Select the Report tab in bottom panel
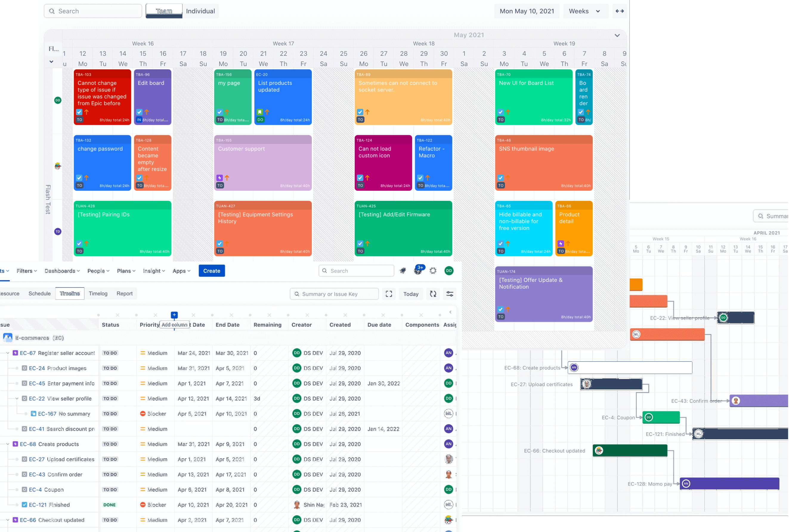Viewport: 789px width, 532px height. (x=123, y=293)
